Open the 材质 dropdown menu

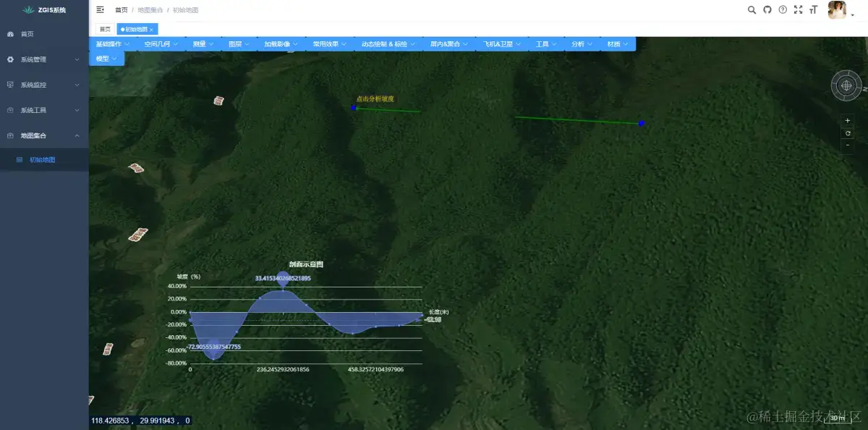[x=618, y=44]
